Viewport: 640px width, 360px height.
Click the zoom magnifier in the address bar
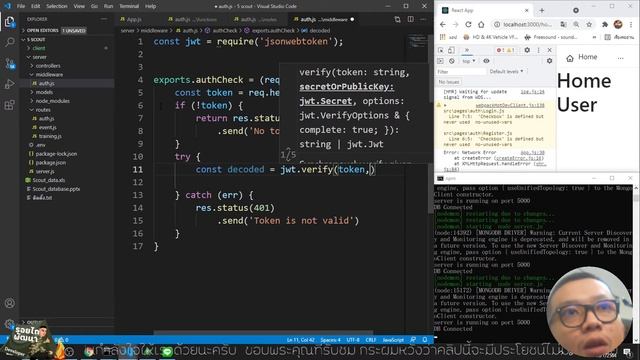pos(576,24)
